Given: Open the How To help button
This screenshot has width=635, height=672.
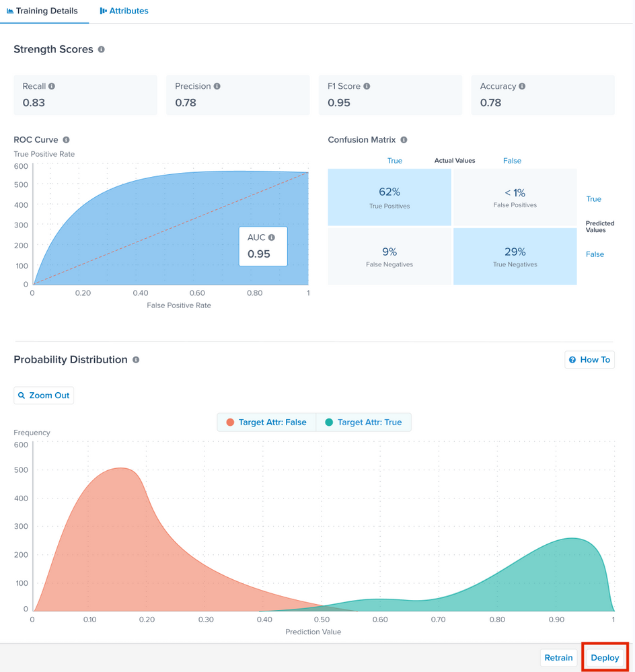Looking at the screenshot, I should pyautogui.click(x=589, y=360).
